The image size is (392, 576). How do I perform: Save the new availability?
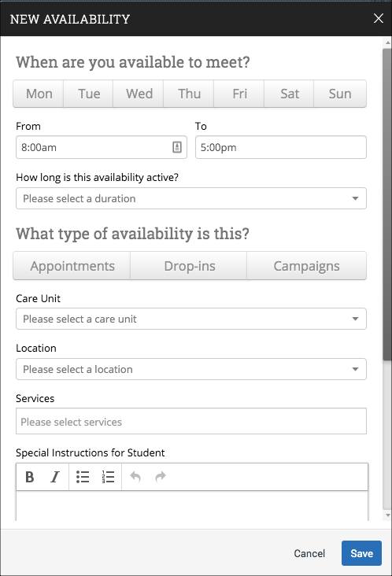coord(361,553)
